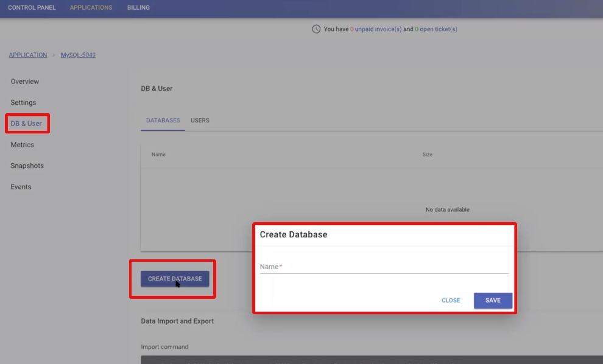Follow the APPLICATION breadcrumb link
603x364 pixels.
28,55
